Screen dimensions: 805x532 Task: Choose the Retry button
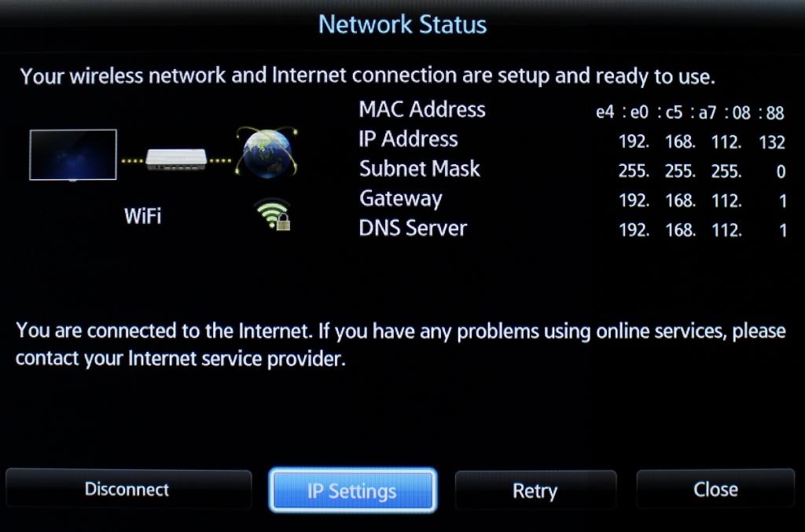[x=535, y=490]
